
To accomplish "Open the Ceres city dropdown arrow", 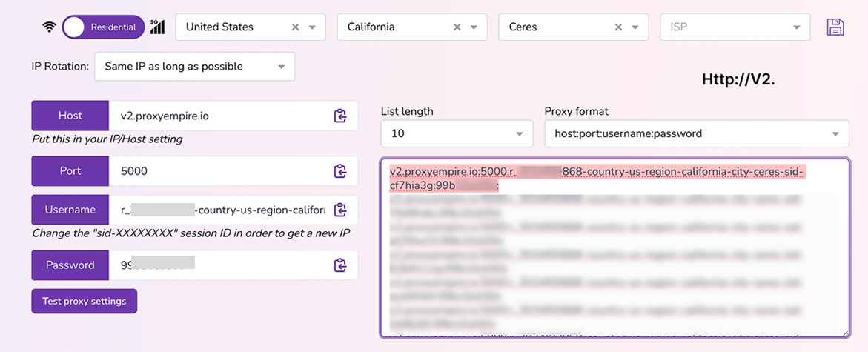I will 635,27.
